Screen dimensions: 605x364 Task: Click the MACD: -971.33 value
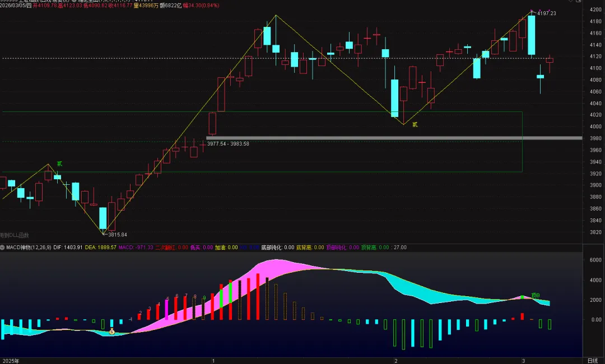point(136,247)
